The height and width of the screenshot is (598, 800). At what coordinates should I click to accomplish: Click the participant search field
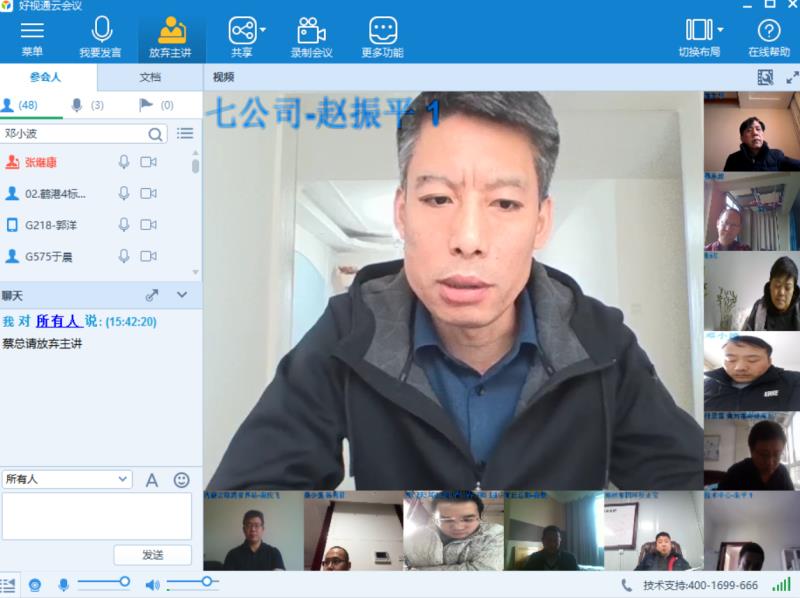pyautogui.click(x=75, y=133)
